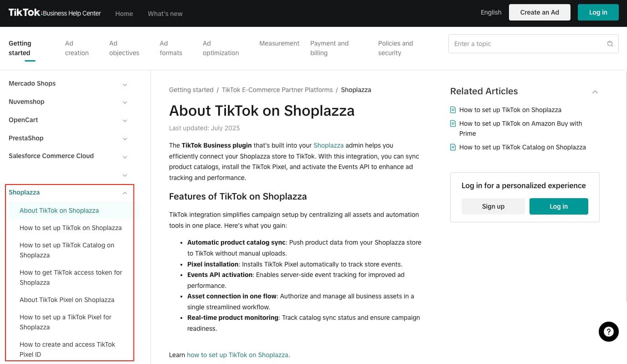Collapse the Related Articles panel
Screen dimensions: 627x364
pos(595,92)
